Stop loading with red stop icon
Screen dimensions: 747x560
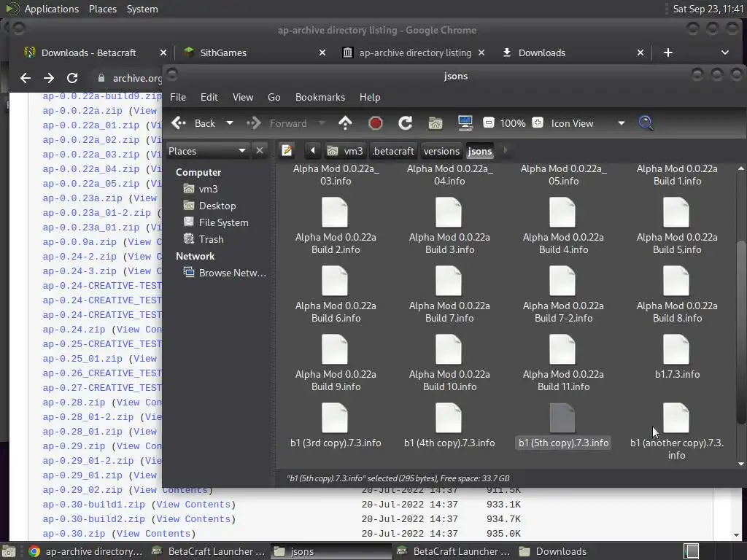(376, 123)
